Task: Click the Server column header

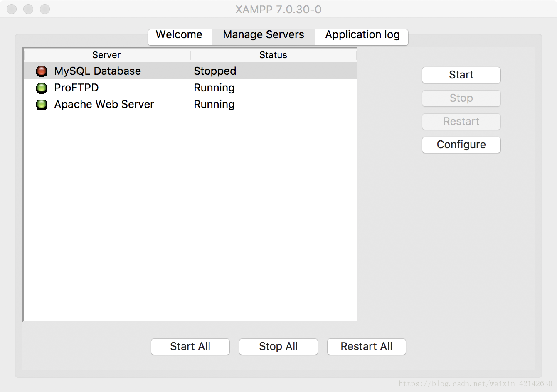Action: click(106, 55)
